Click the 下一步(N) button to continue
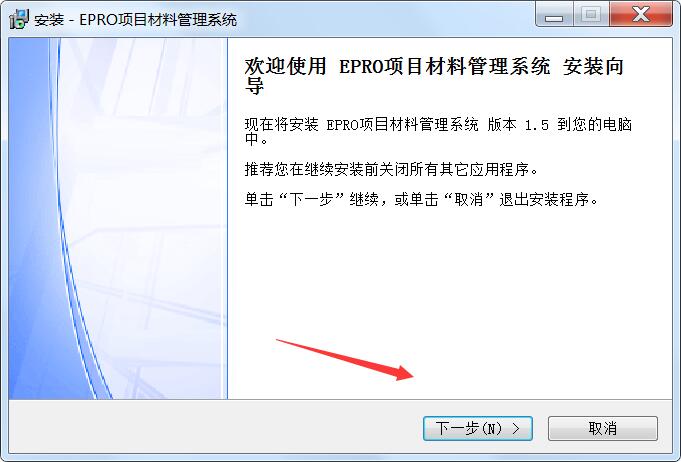 (x=478, y=429)
